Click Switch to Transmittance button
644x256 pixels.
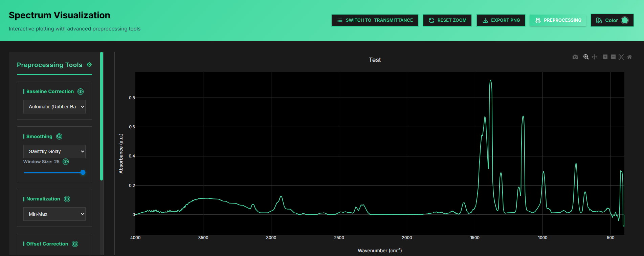tap(375, 20)
